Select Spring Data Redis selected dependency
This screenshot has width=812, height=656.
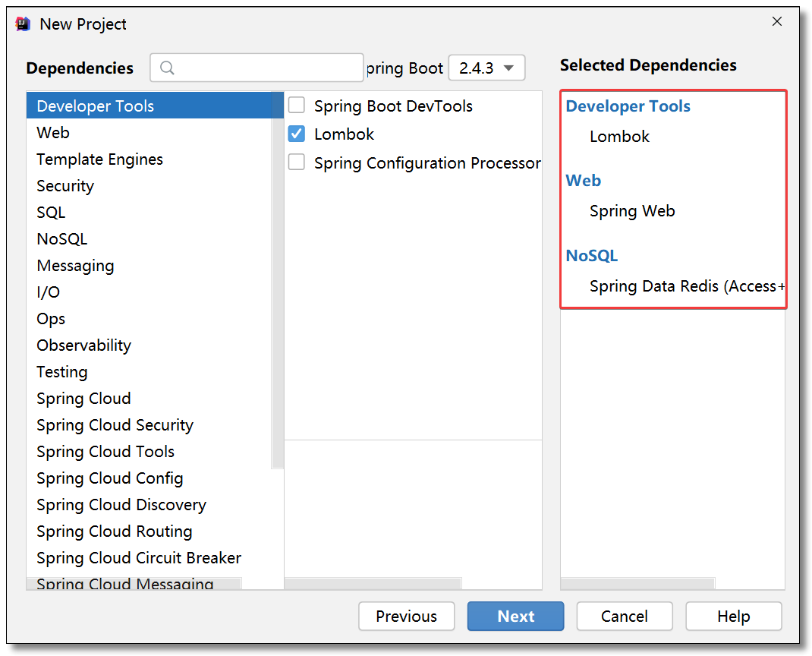687,286
